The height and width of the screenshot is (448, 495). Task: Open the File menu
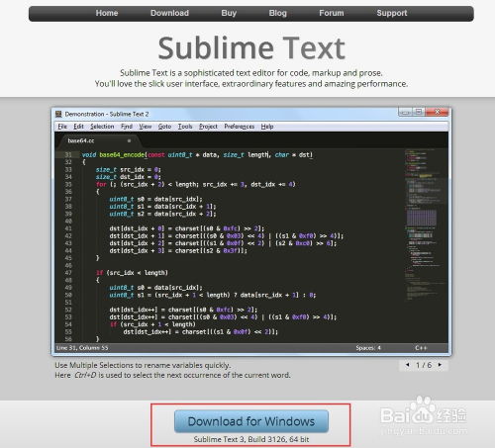click(62, 127)
